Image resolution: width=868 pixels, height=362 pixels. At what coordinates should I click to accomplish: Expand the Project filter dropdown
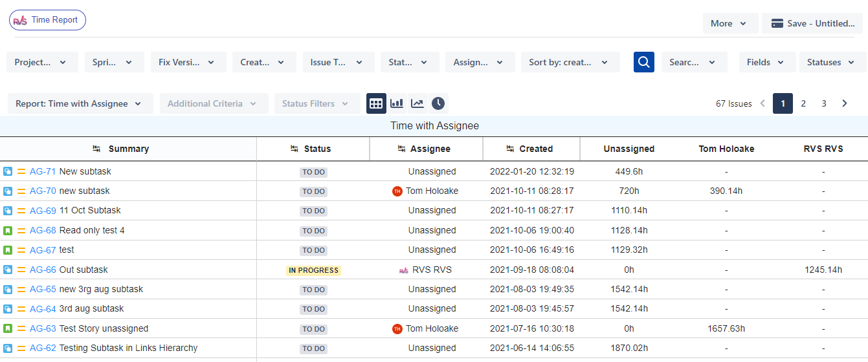click(x=42, y=62)
